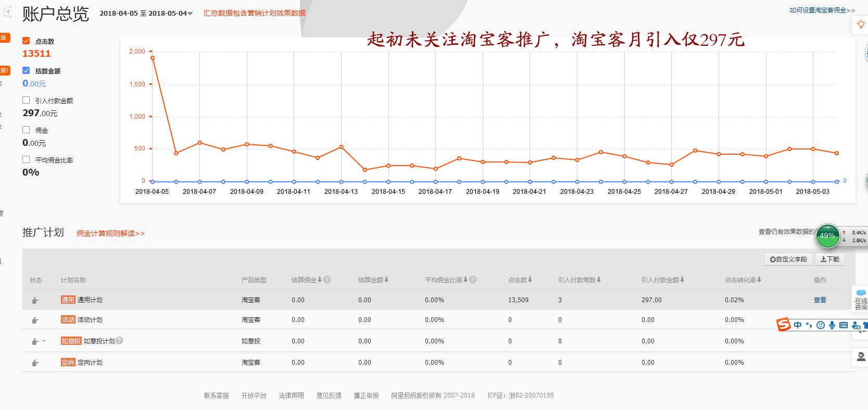The image size is (868, 410).
Task: Click the 自定义字段 gear button
Action: coord(788,259)
